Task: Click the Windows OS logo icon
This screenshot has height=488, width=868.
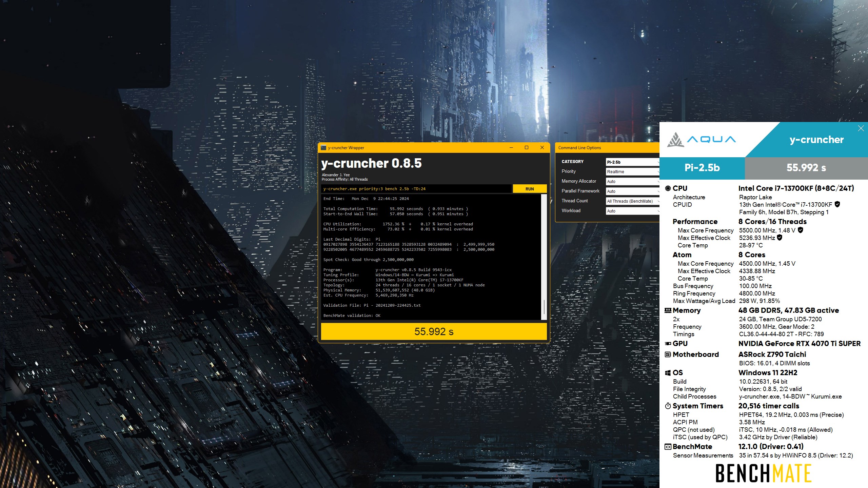Action: (x=668, y=373)
